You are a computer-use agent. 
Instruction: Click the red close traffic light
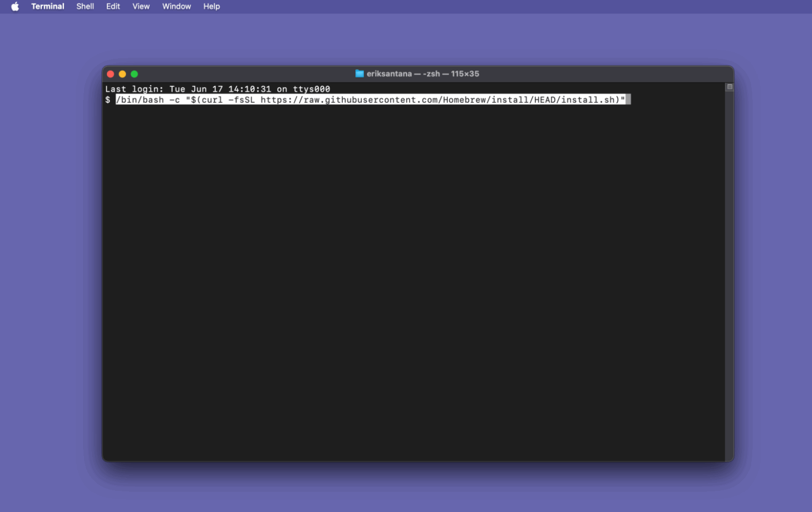point(110,74)
